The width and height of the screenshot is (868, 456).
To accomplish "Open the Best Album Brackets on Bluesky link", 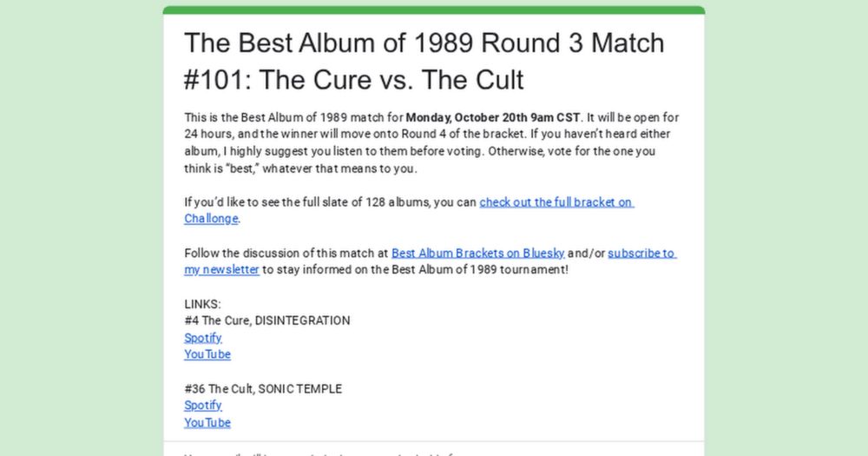I will pyautogui.click(x=477, y=254).
